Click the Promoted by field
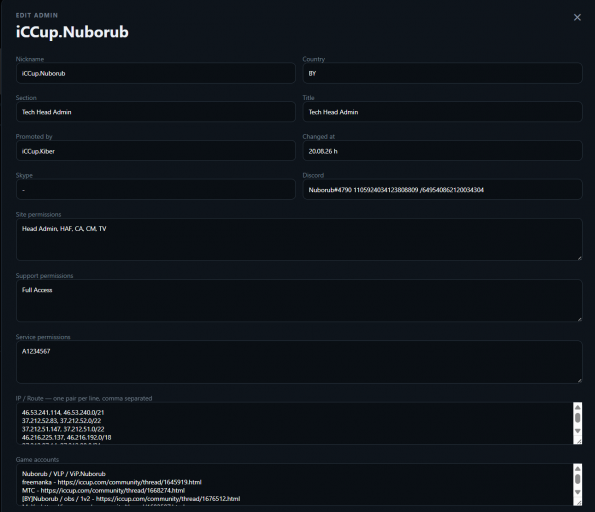595x512 pixels. point(156,151)
